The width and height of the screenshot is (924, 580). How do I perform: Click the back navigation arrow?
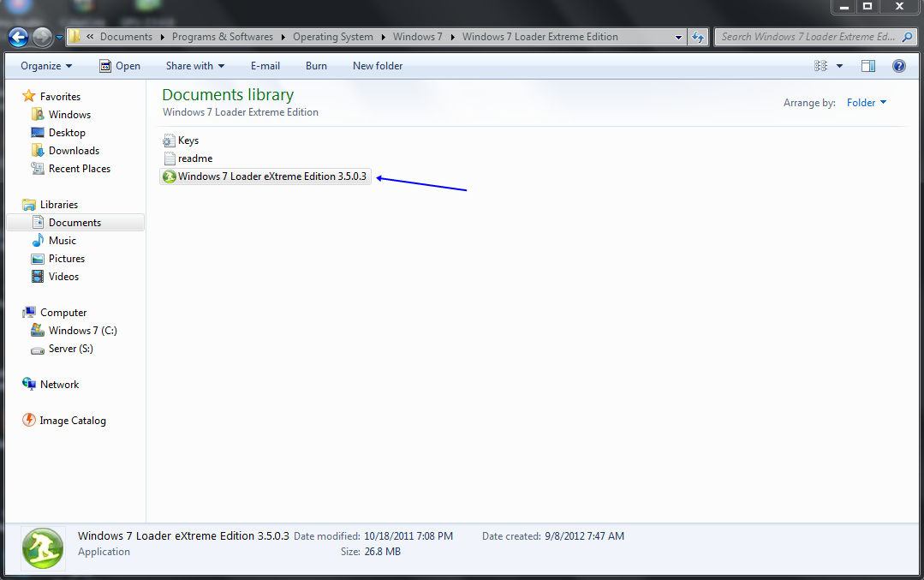[x=18, y=36]
